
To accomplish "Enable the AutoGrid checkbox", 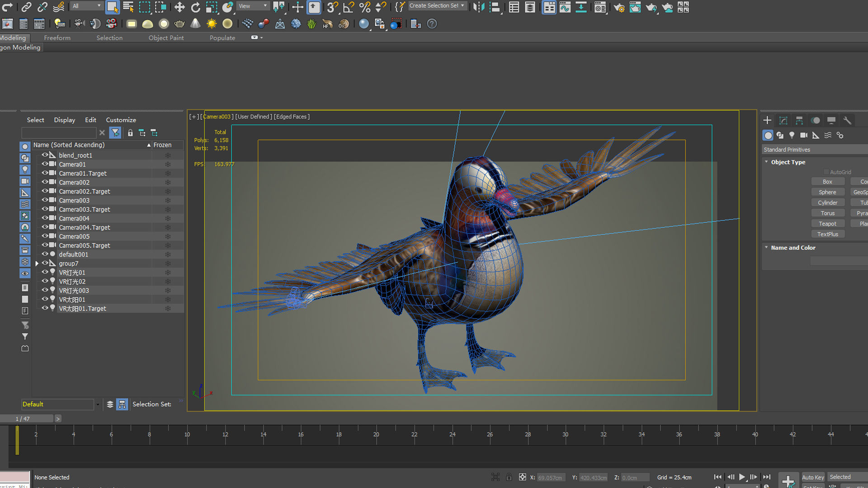I will click(826, 172).
